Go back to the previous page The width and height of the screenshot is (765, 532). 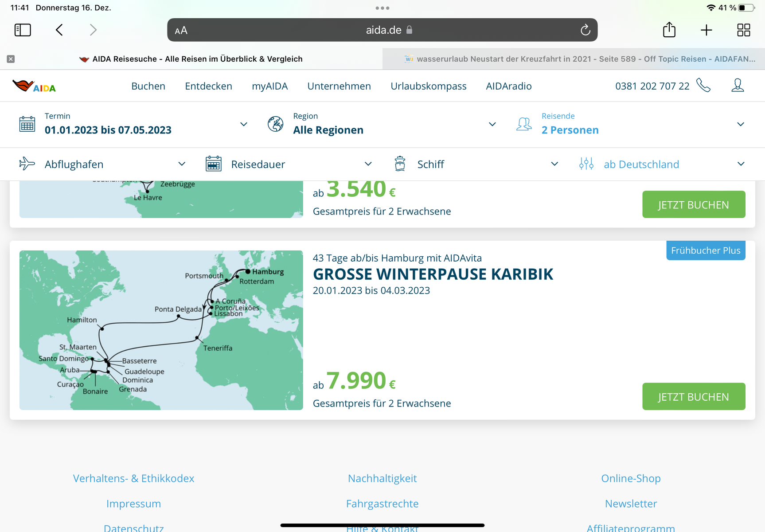point(59,30)
